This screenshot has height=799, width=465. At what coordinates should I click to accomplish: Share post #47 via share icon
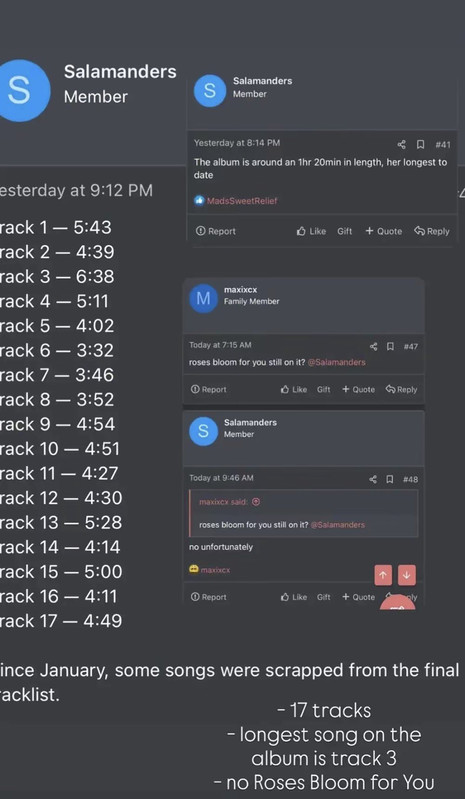pyautogui.click(x=373, y=347)
